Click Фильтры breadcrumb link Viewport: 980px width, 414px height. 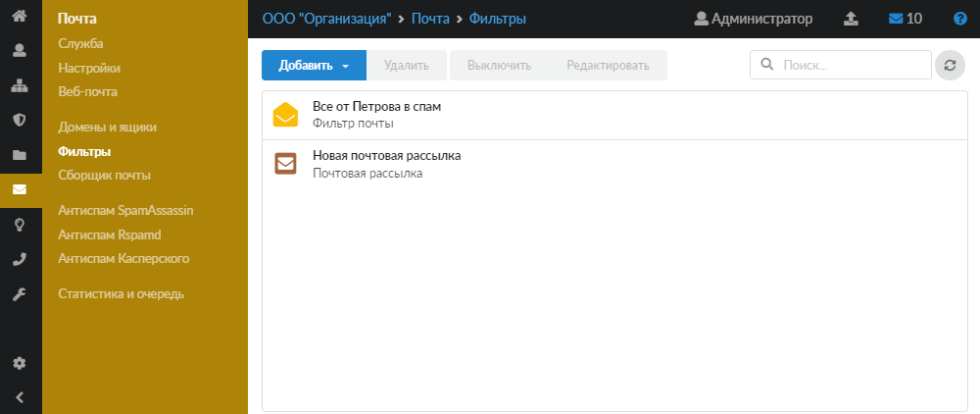click(498, 19)
